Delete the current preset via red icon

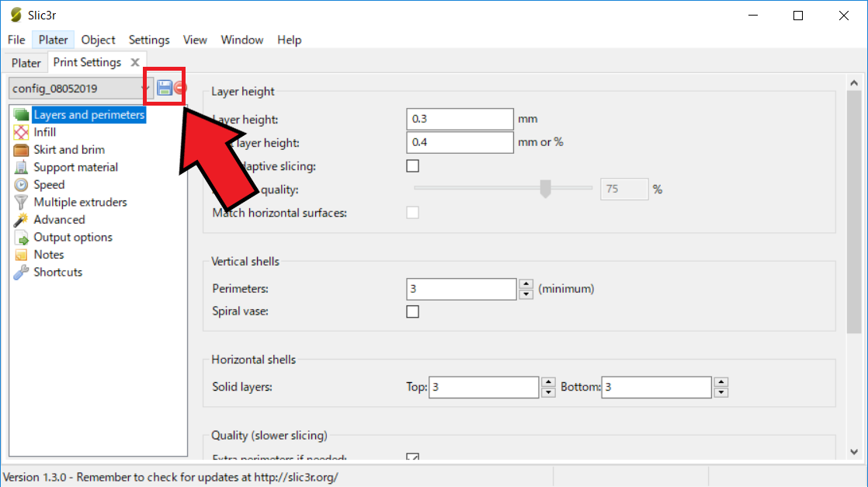[x=180, y=88]
